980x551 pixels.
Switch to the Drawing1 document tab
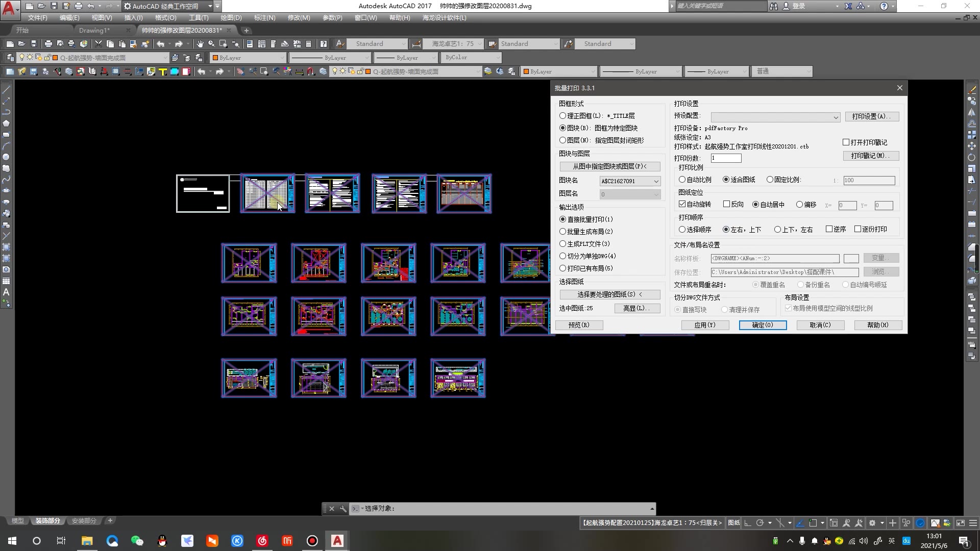[94, 30]
